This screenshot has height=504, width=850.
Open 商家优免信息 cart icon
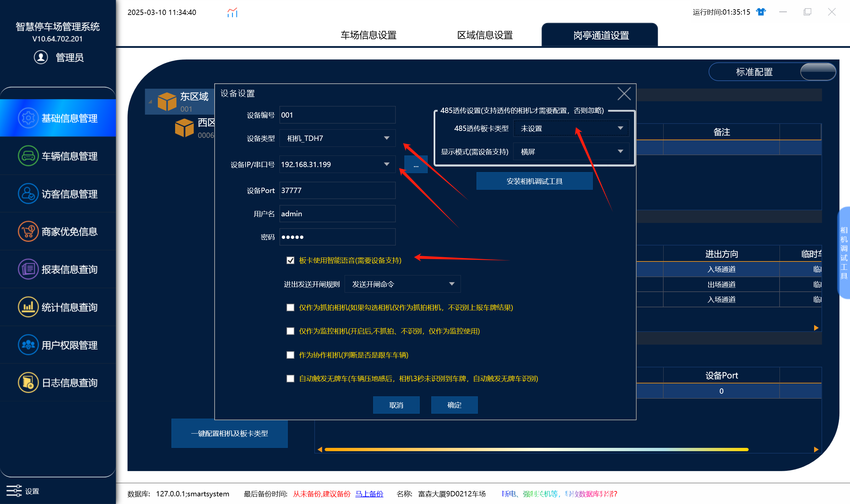click(28, 231)
